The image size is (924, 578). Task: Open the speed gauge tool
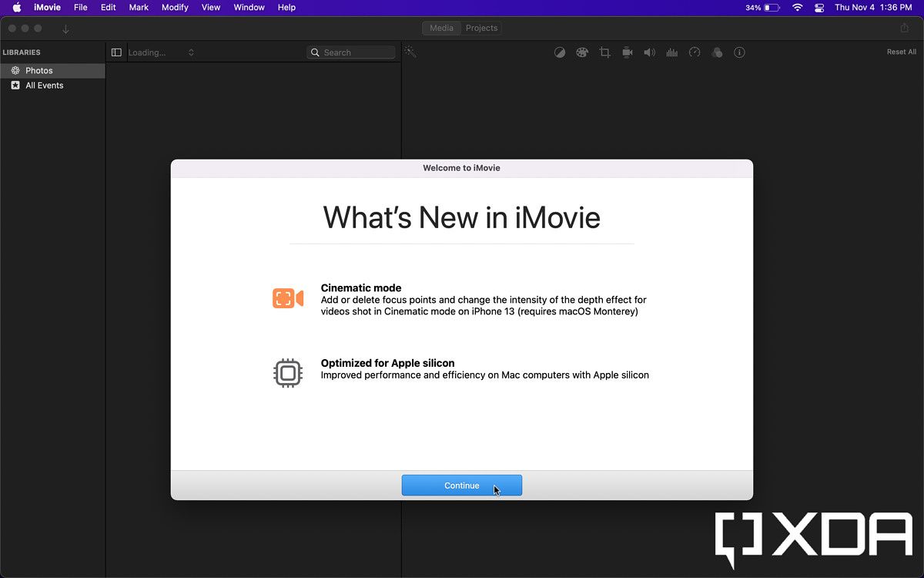pos(695,52)
